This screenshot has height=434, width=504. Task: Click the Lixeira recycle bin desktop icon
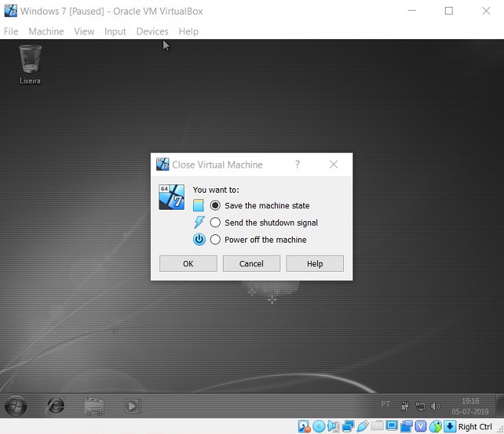click(x=30, y=64)
